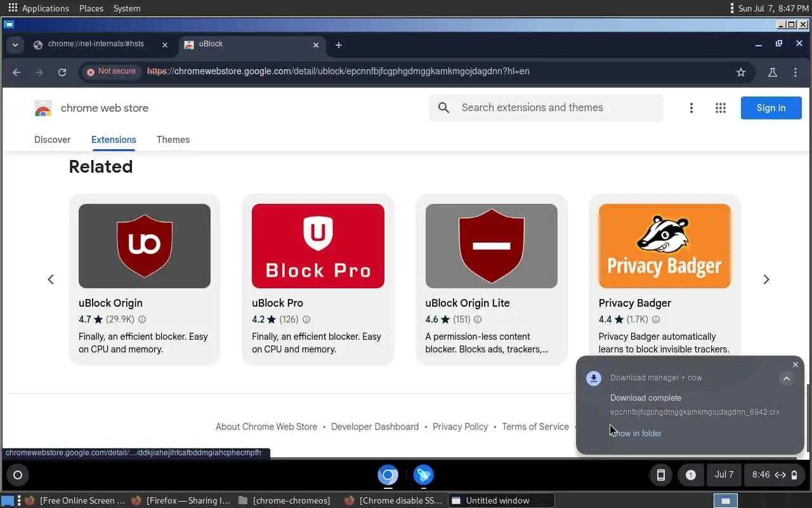Collapse the download notification chevron

click(x=786, y=378)
